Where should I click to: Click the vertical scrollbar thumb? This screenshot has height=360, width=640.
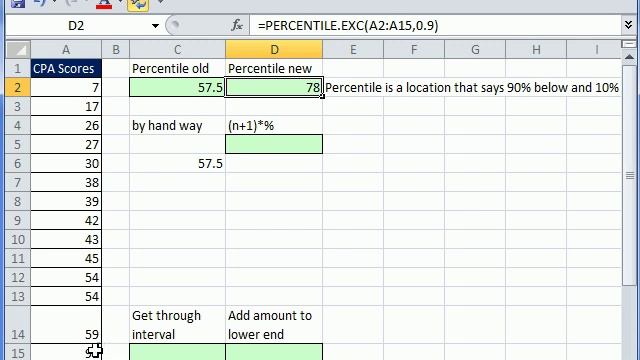click(629, 176)
